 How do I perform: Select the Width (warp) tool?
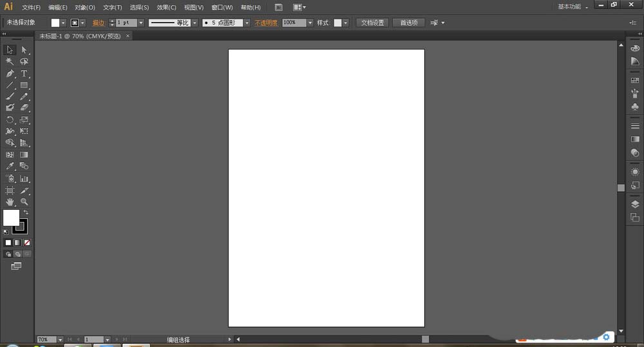click(x=10, y=131)
